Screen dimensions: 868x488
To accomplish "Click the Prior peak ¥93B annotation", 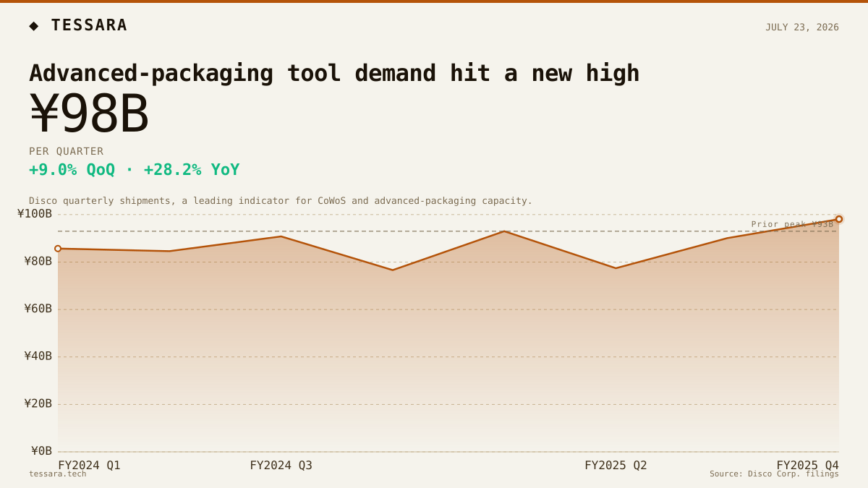I will click(x=792, y=224).
